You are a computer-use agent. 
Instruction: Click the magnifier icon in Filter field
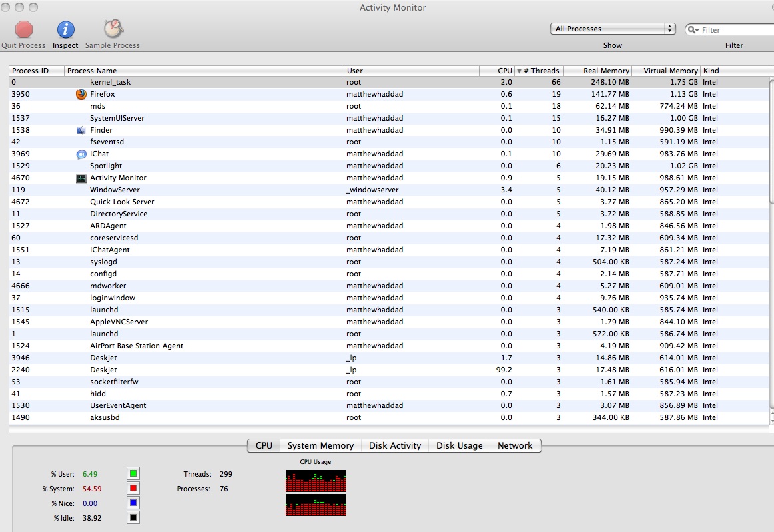coord(693,29)
